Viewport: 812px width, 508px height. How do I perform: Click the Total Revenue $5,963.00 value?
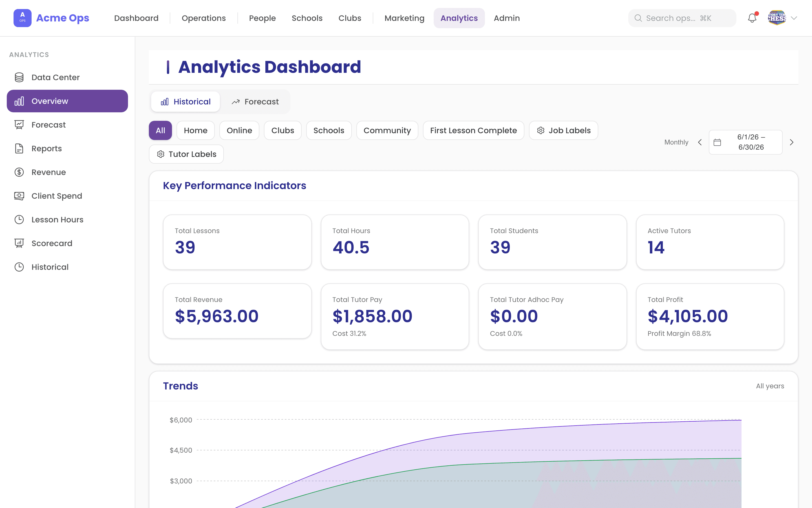(x=217, y=316)
